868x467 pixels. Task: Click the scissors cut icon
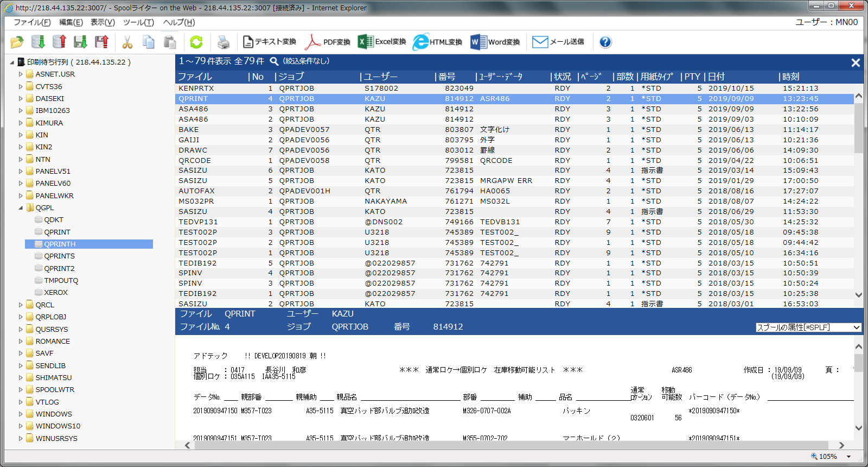point(127,42)
